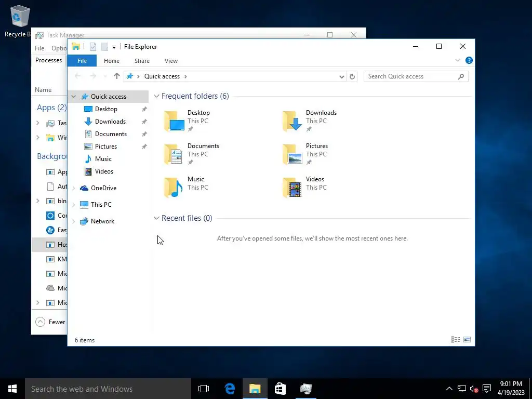Click the Quick access breadcrumb in address bar
The image size is (532, 399).
tap(162, 76)
